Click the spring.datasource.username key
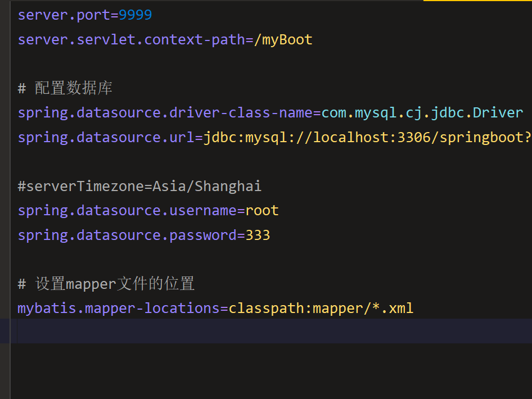 [x=127, y=211]
